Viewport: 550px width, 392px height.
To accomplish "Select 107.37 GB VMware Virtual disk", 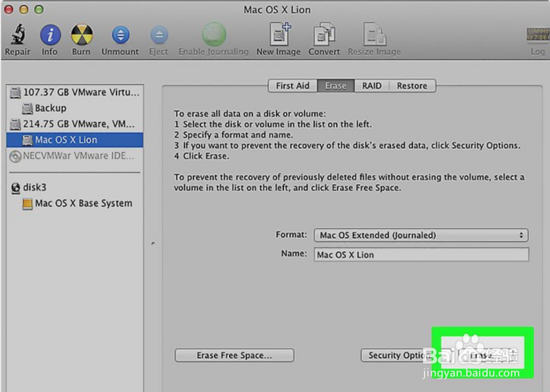I will pyautogui.click(x=75, y=92).
